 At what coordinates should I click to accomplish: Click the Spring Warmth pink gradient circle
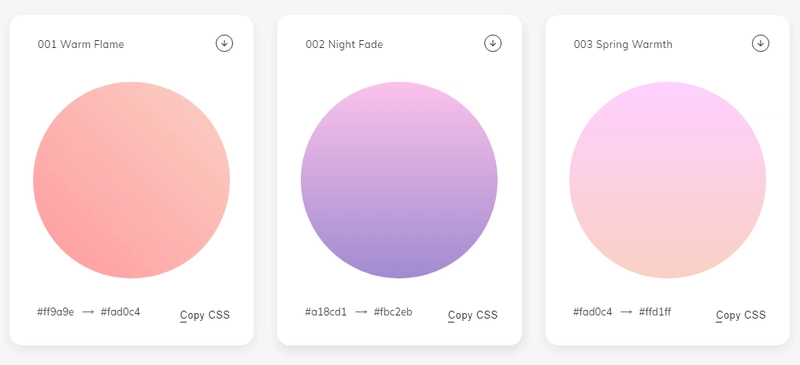[x=668, y=180]
